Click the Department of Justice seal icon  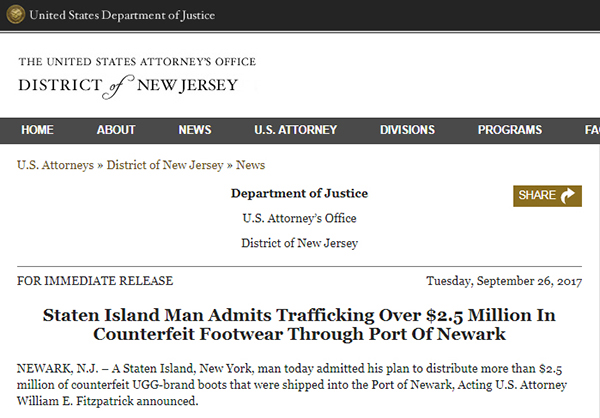pos(14,16)
